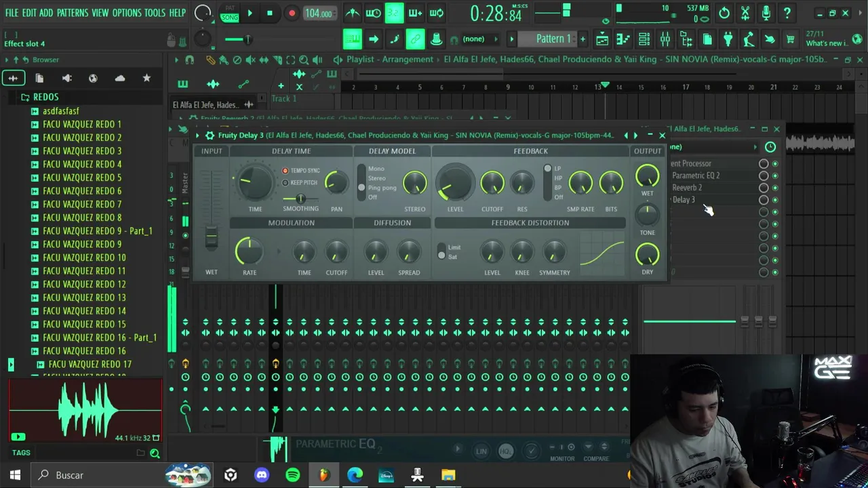This screenshot has height=488, width=868.
Task: Select Stereo delay model
Action: point(377,178)
